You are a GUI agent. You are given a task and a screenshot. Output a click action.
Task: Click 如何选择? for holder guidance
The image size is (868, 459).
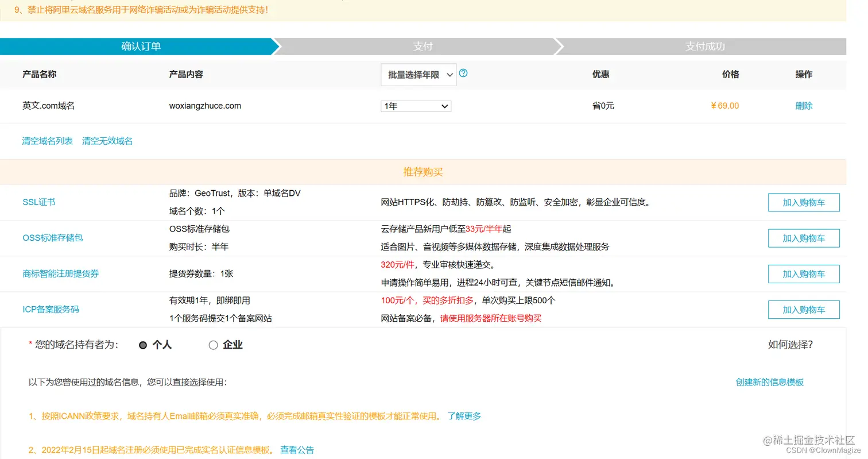click(790, 345)
